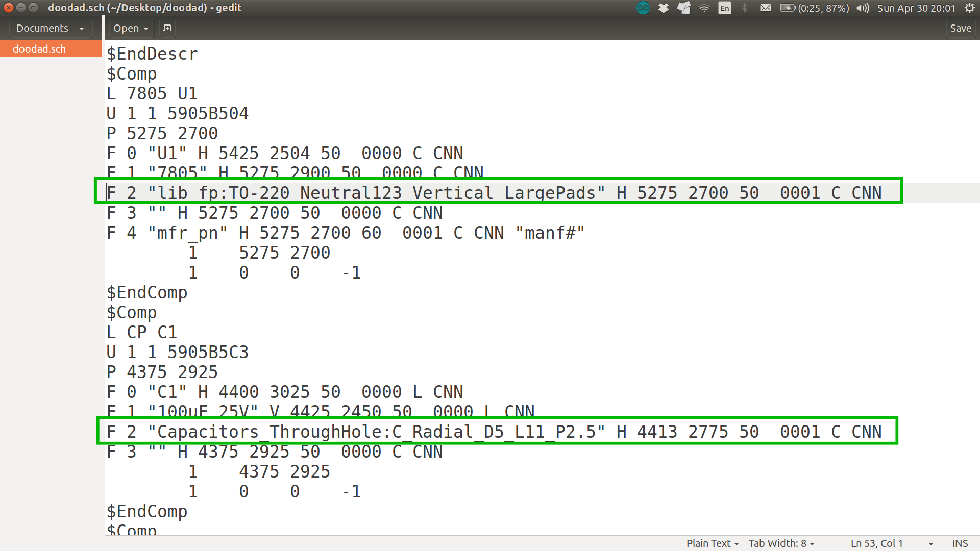
Task: Open the Arduino indicator in top panel
Action: point(643,8)
